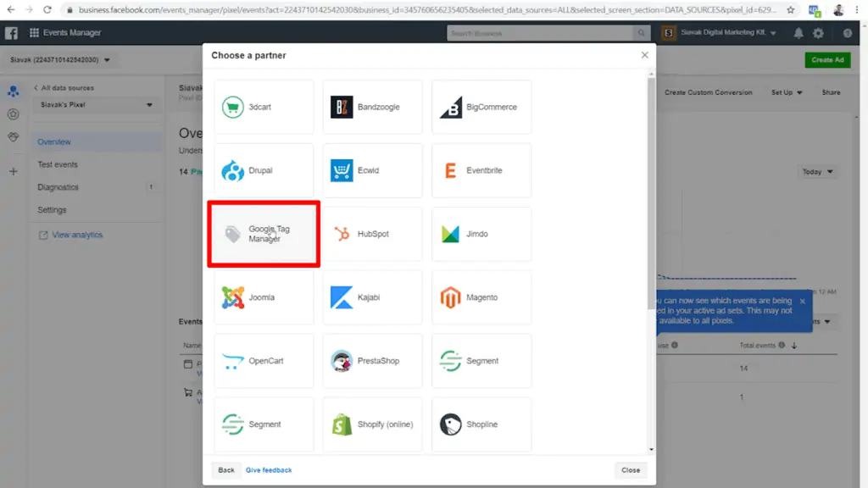Choose the PrestaShop integration
Viewport: 868px width, 488px height.
coord(371,361)
